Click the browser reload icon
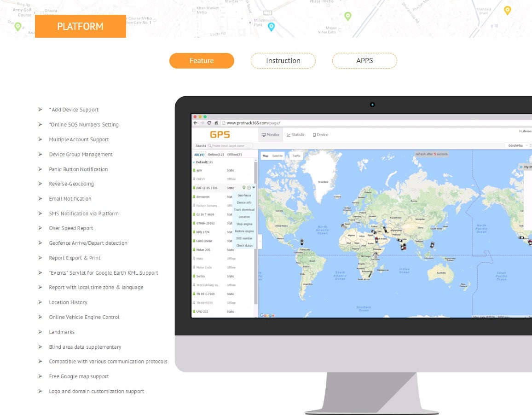 [209, 123]
